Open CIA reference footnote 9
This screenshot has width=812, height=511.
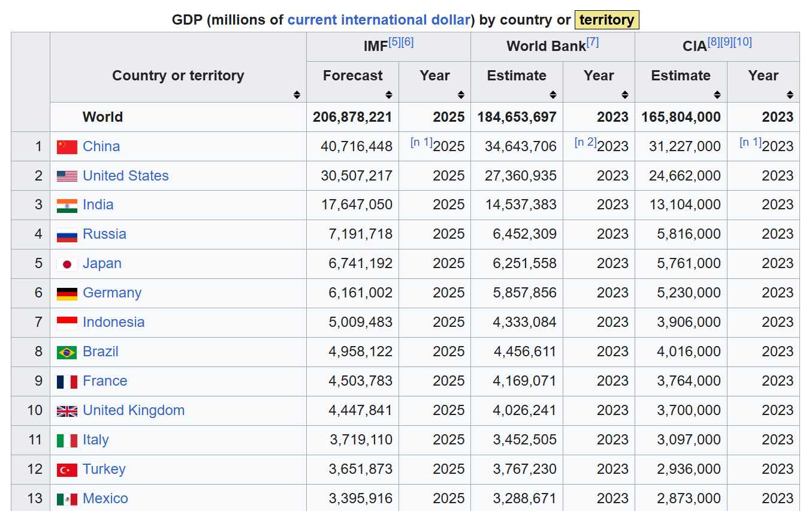(x=726, y=42)
